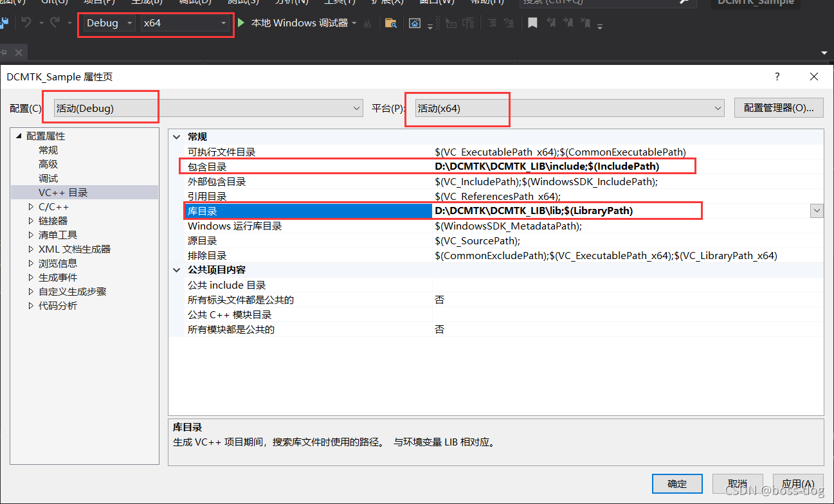Expand the 代码分析 tree node

[x=31, y=305]
